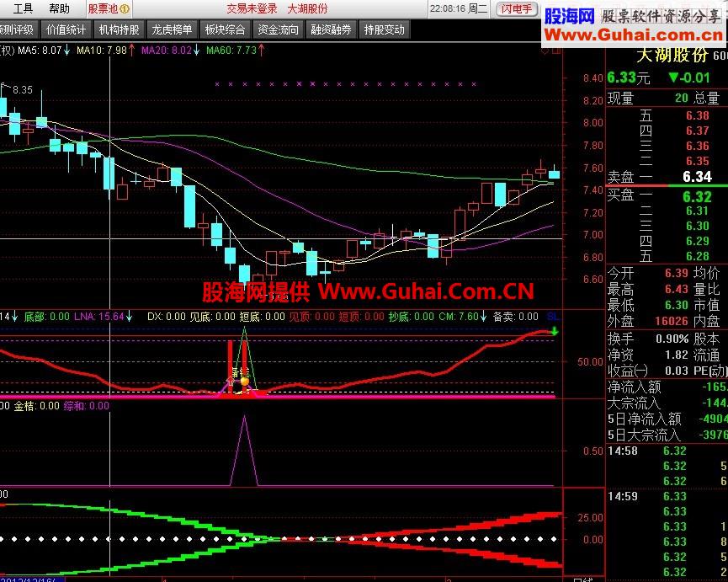Open the 帮助 menu
728x582 pixels.
[59, 8]
